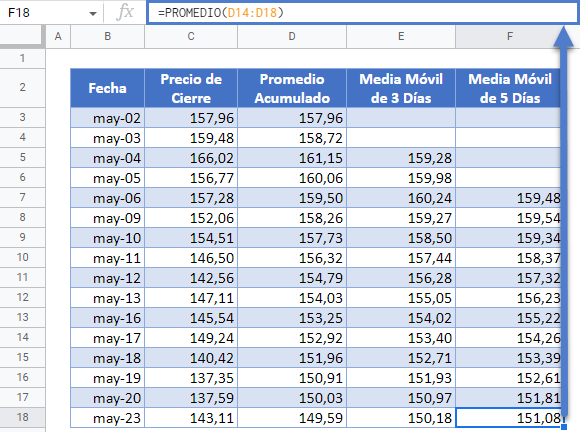580x432 pixels.
Task: Click 3-day moving average cell 157,44
Action: coord(401,258)
